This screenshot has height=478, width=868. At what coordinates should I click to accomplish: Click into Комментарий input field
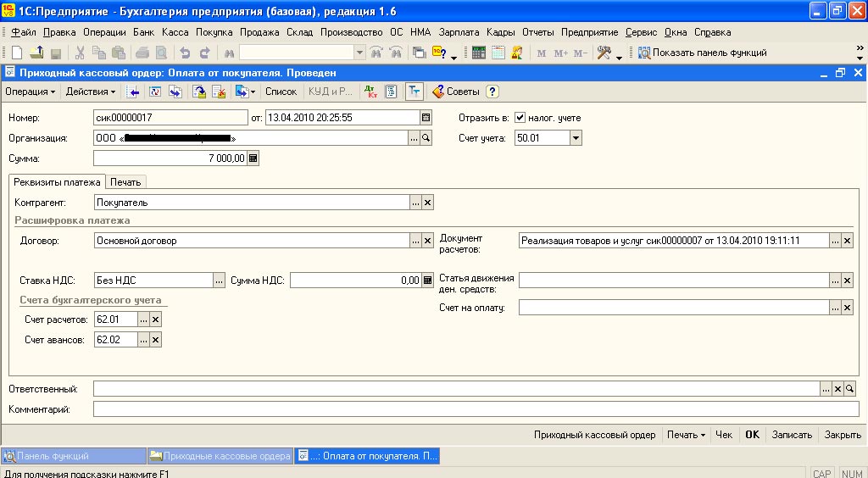pyautogui.click(x=476, y=409)
